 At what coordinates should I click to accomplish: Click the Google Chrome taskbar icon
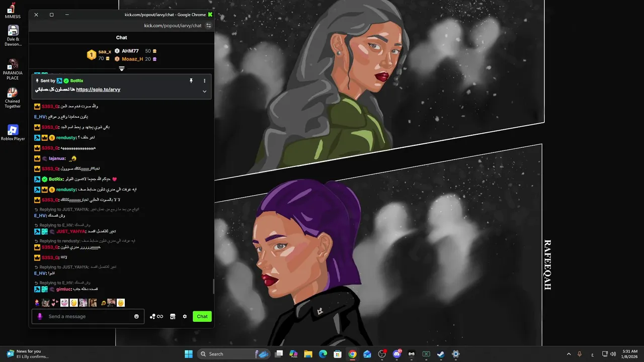tap(352, 354)
